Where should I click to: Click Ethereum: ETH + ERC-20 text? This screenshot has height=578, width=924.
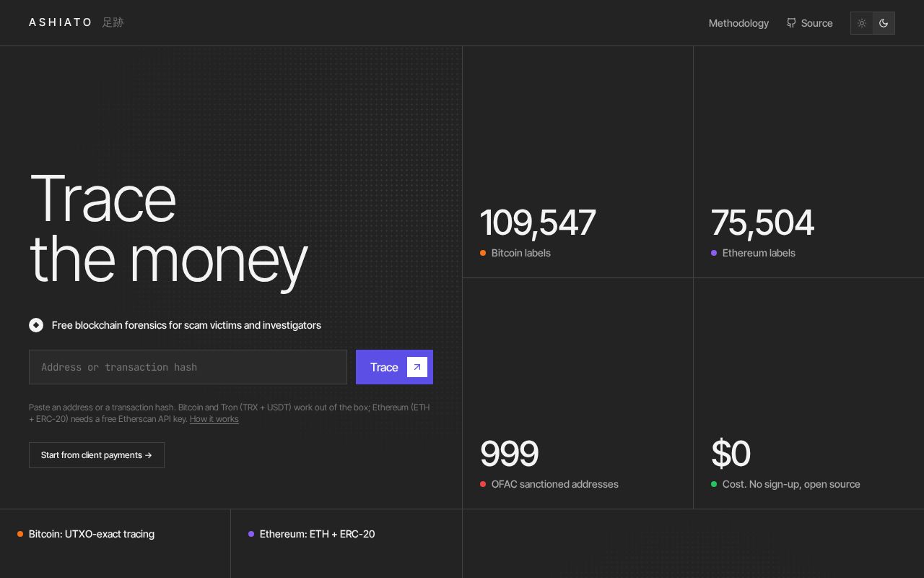318,534
